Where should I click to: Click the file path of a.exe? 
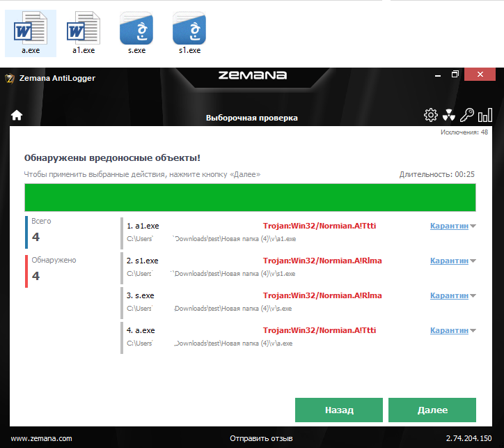210,343
